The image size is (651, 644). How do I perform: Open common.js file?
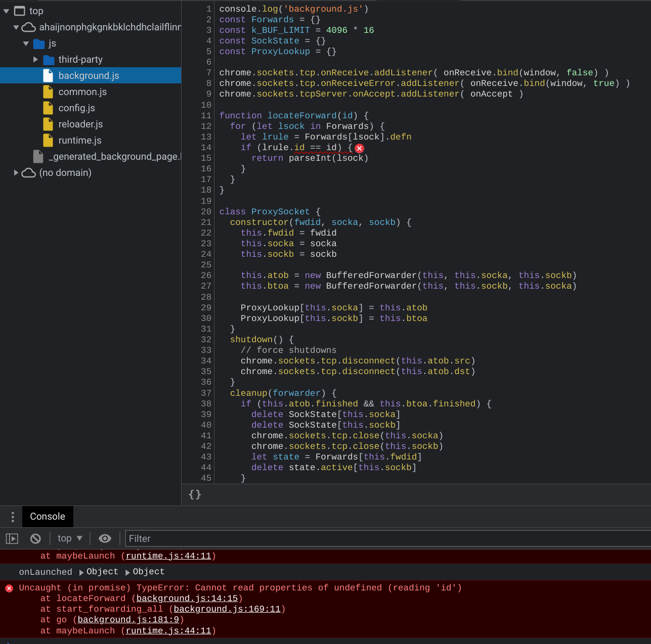pos(91,92)
